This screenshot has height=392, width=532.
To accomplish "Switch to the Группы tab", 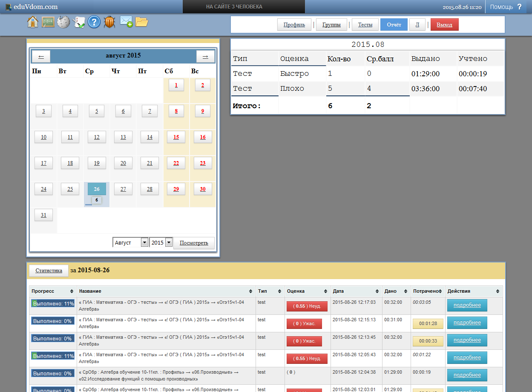I will pyautogui.click(x=331, y=25).
